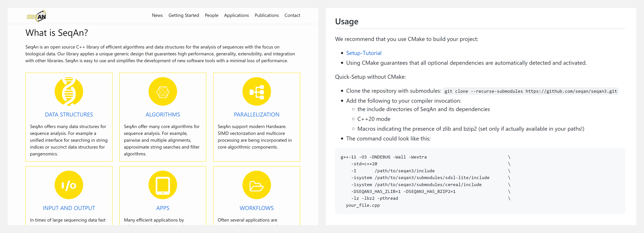Click the Algorithms card description text
Viewport: 644px width, 233px height.
[x=162, y=140]
